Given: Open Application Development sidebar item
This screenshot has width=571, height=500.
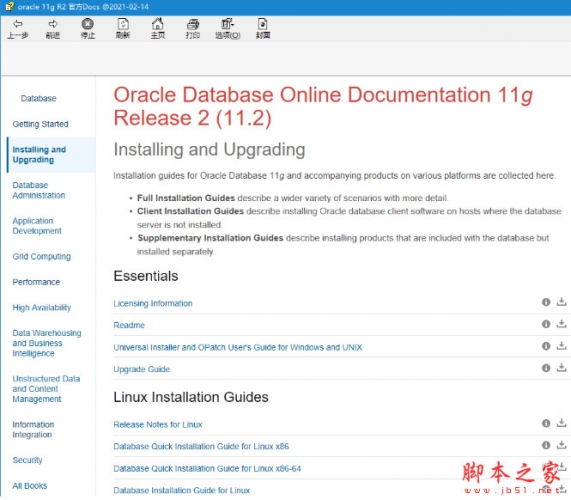Looking at the screenshot, I should tap(37, 226).
